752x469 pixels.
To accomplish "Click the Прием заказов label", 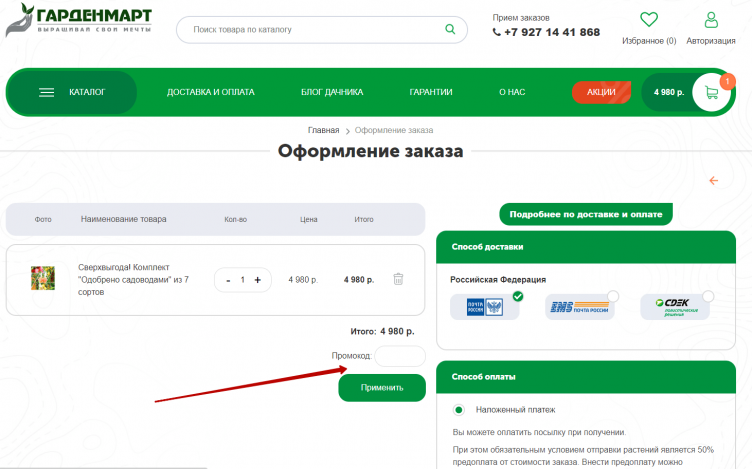I will tap(521, 18).
